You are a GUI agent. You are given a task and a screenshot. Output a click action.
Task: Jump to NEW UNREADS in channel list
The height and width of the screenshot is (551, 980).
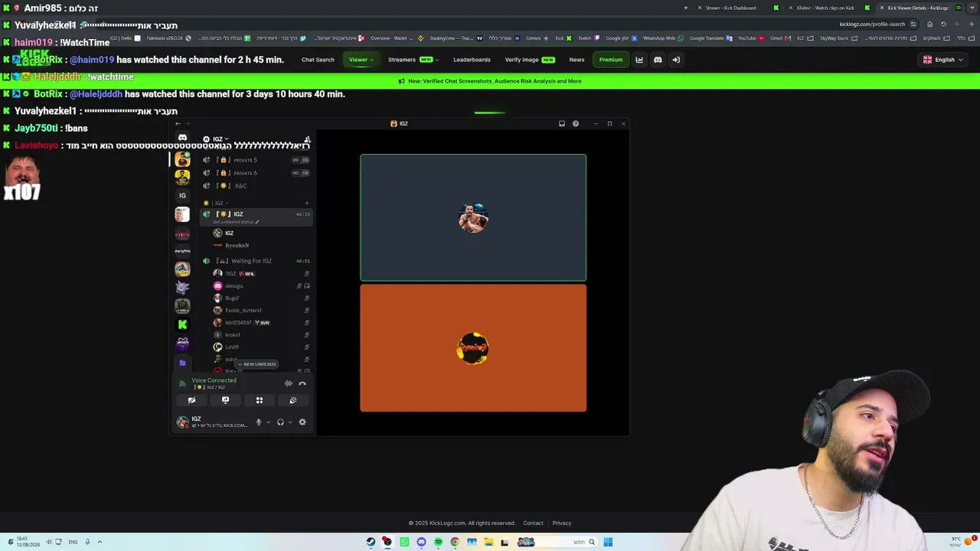click(x=256, y=364)
